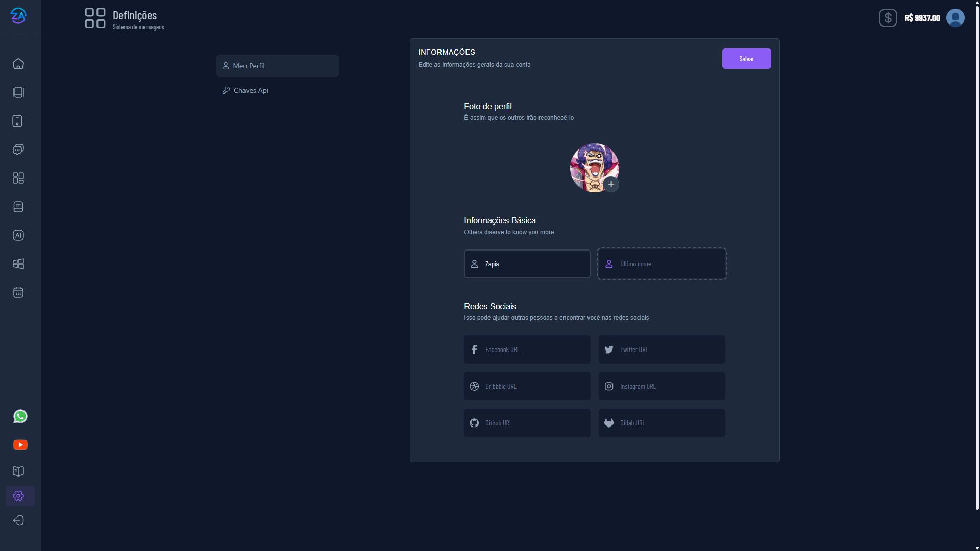Click the documentation book sidebar icon
Screen dimensions: 980x551
click(x=18, y=471)
